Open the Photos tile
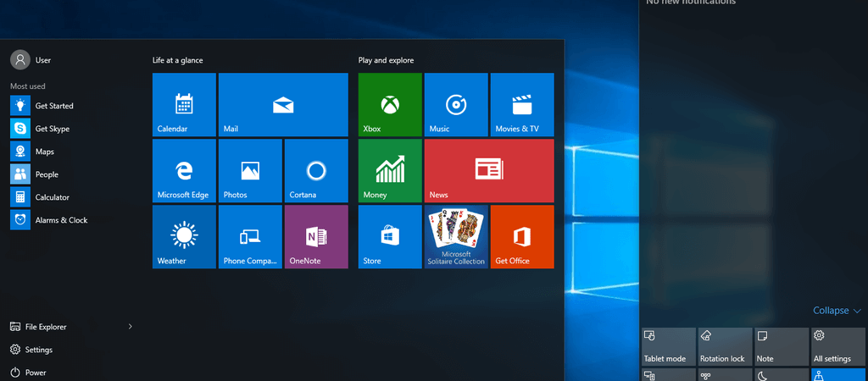 tap(250, 170)
